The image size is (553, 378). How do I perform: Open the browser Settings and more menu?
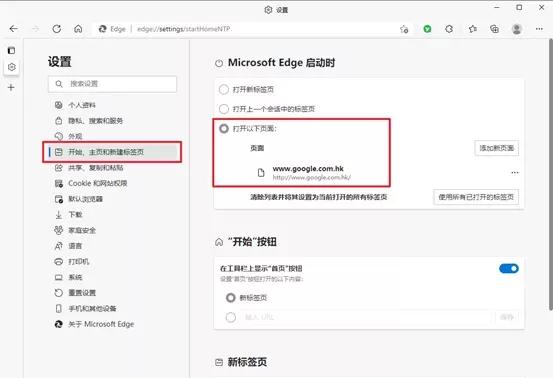539,29
